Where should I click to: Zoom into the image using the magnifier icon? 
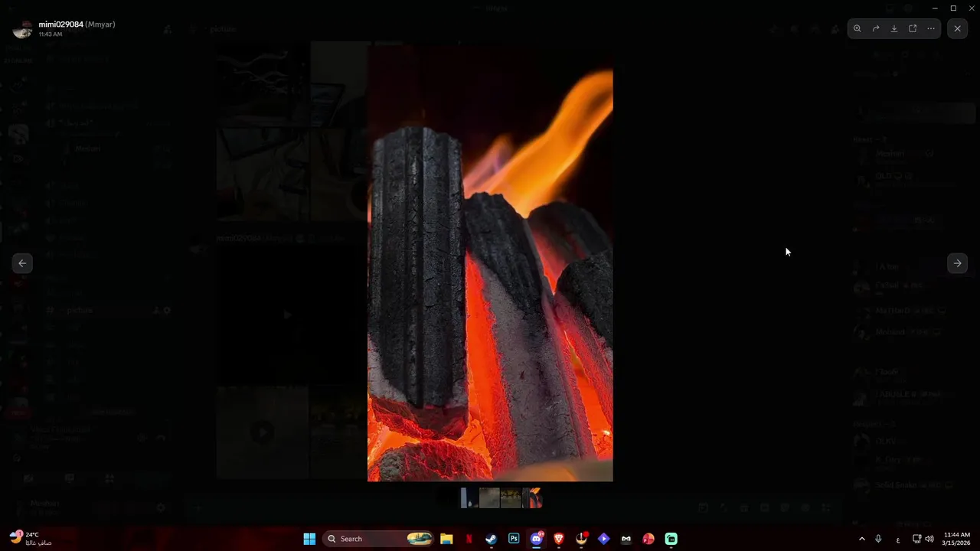coord(857,28)
